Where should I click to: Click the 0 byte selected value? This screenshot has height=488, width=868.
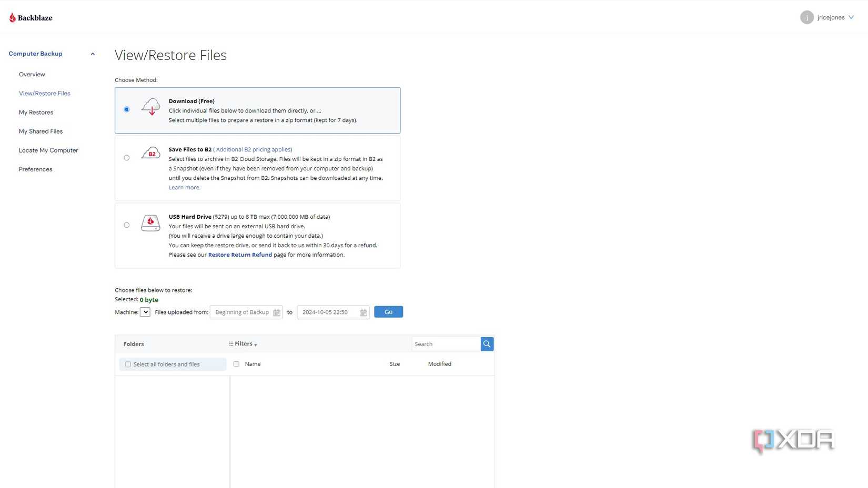[149, 300]
